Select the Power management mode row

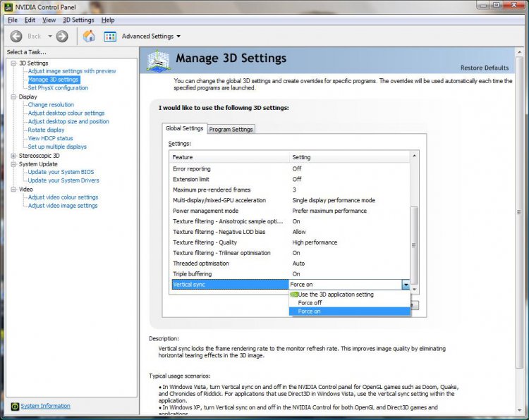pos(291,211)
